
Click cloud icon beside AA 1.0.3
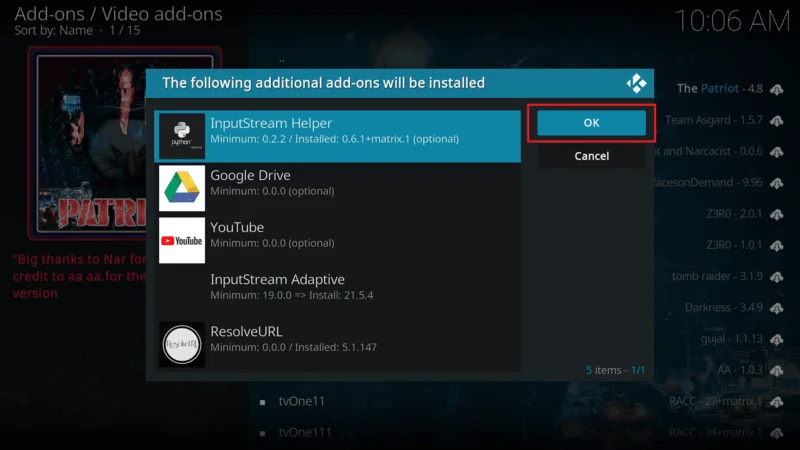[777, 370]
